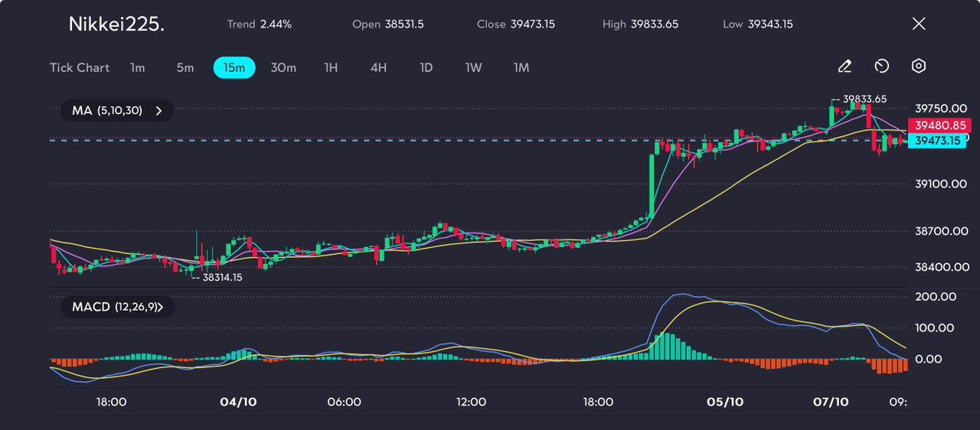Switch to Tick Chart view

tap(80, 67)
